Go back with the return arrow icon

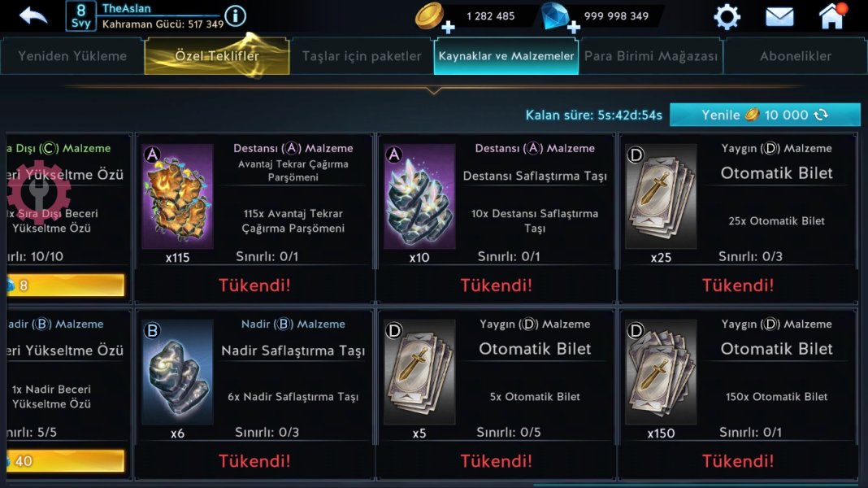coord(33,15)
